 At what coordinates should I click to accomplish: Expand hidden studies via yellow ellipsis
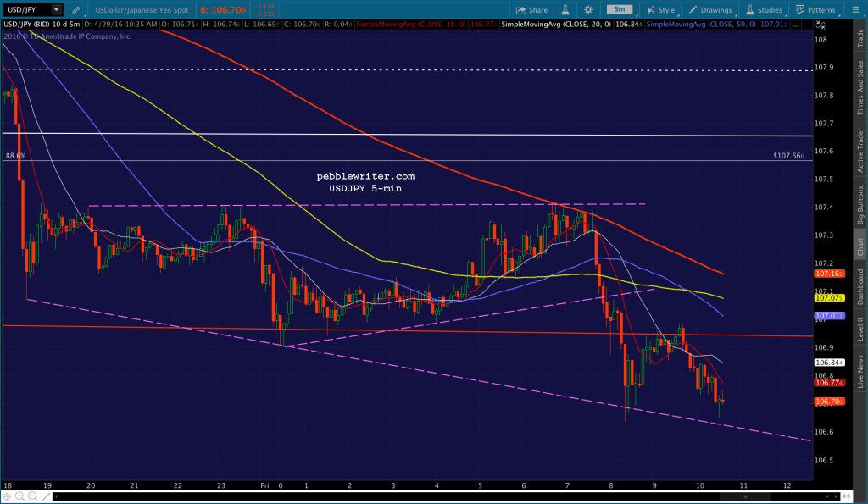coord(795,25)
